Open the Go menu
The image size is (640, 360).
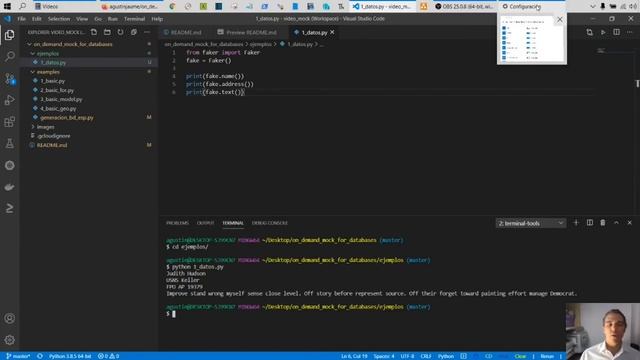(x=98, y=19)
